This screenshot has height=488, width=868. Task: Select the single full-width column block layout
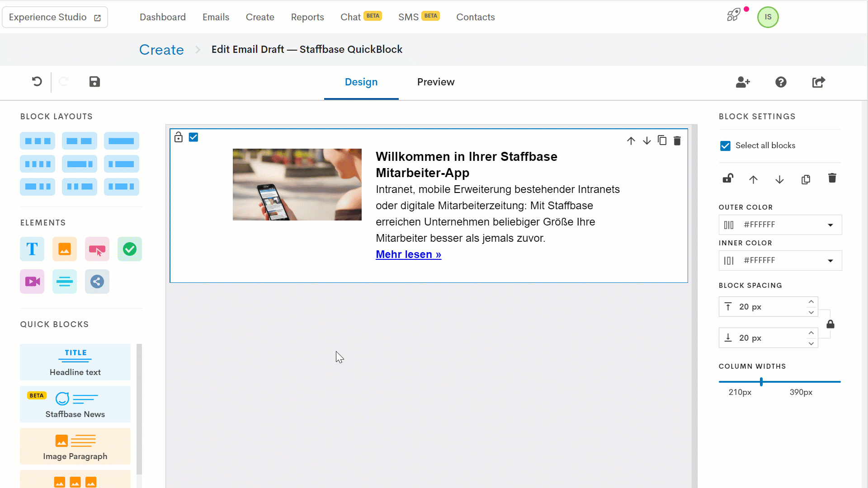pos(122,141)
